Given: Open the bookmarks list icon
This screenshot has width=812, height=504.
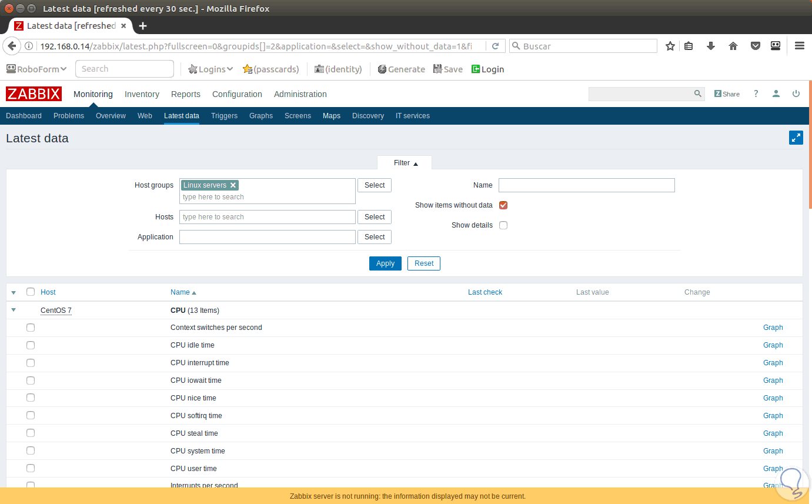Looking at the screenshot, I should pyautogui.click(x=689, y=46).
